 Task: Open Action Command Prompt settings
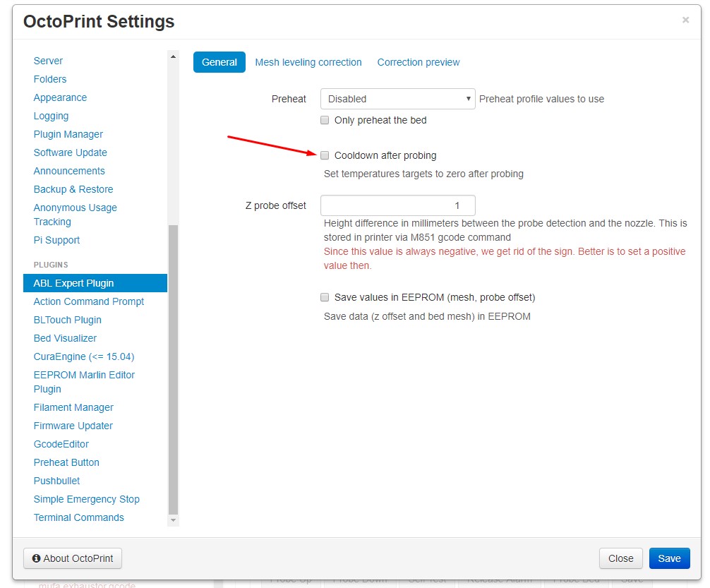(89, 301)
